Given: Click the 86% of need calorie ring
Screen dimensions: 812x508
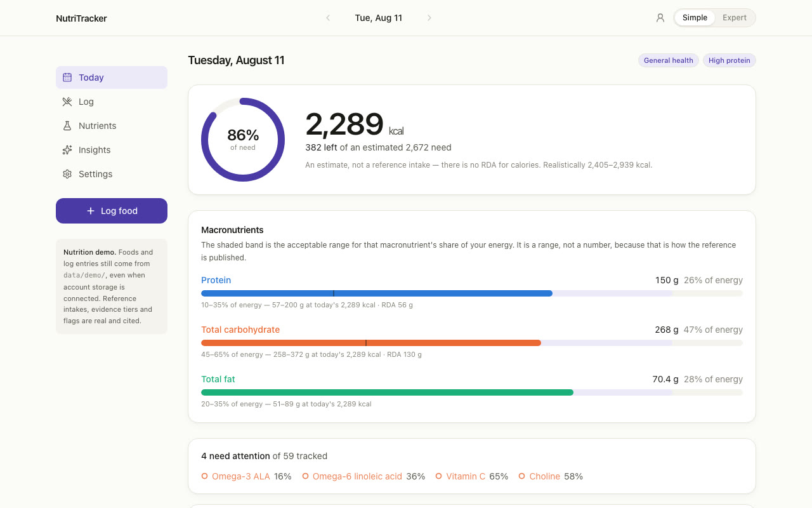Looking at the screenshot, I should (243, 140).
